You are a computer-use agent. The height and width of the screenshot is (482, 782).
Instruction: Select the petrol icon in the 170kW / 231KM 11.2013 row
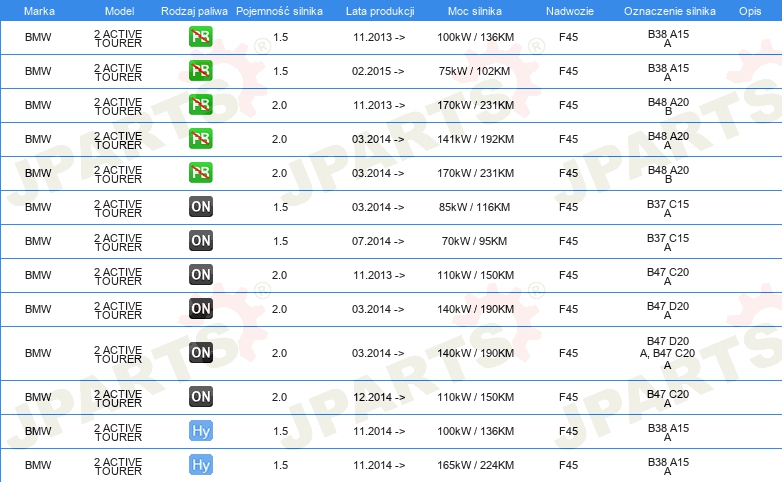200,104
